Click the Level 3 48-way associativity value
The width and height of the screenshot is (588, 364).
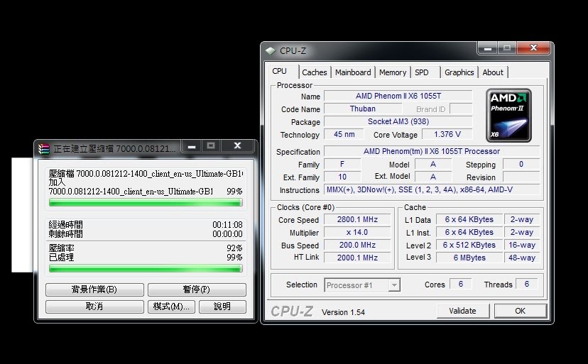(522, 258)
